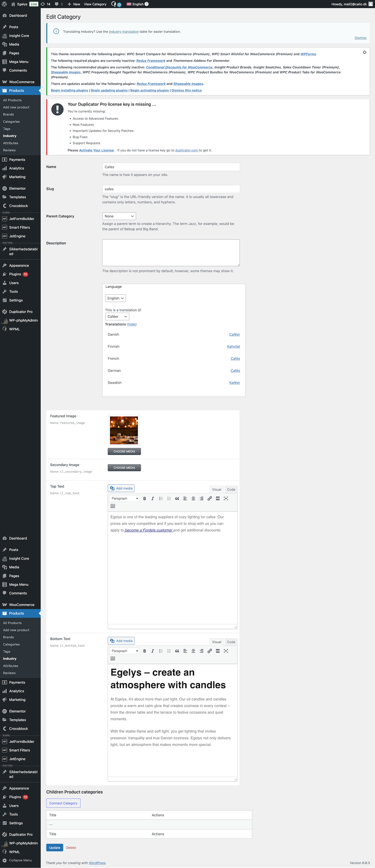Click the red Delete link

tap(71, 848)
